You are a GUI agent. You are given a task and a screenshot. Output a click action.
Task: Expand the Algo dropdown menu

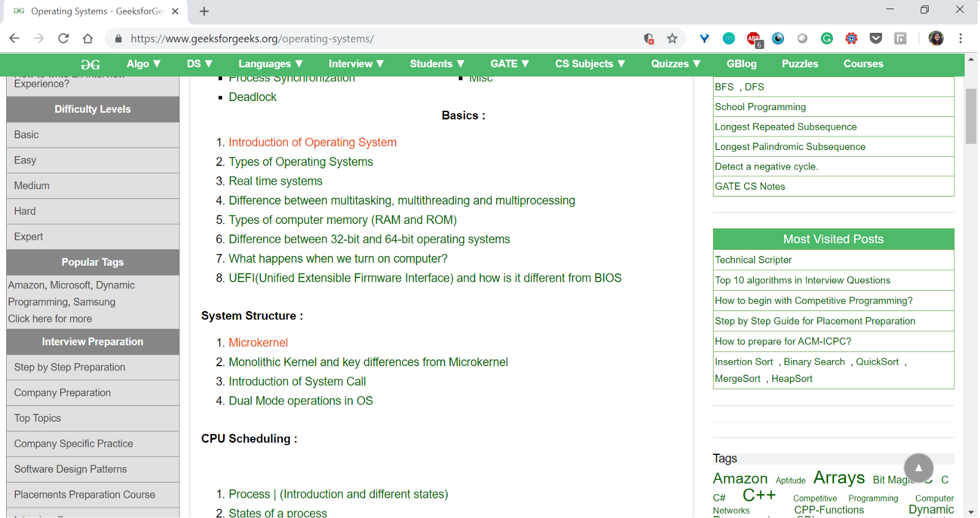pyautogui.click(x=144, y=64)
